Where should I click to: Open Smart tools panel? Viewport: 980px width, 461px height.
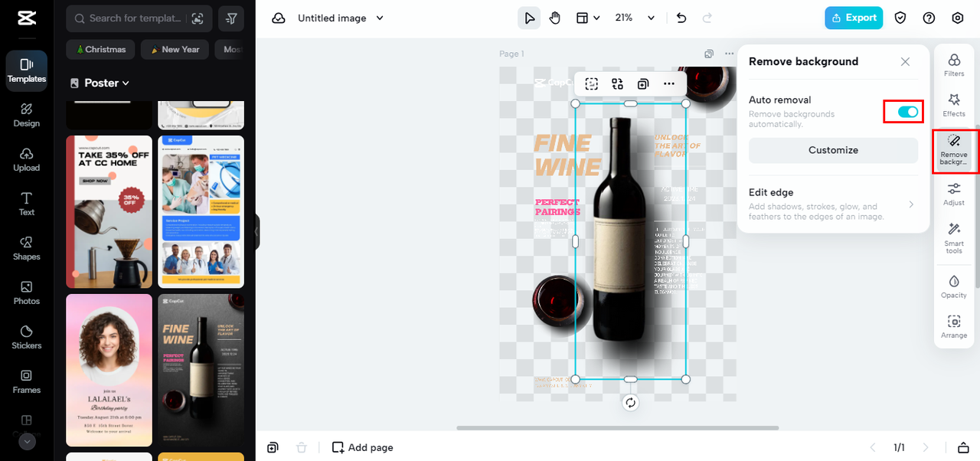tap(954, 237)
